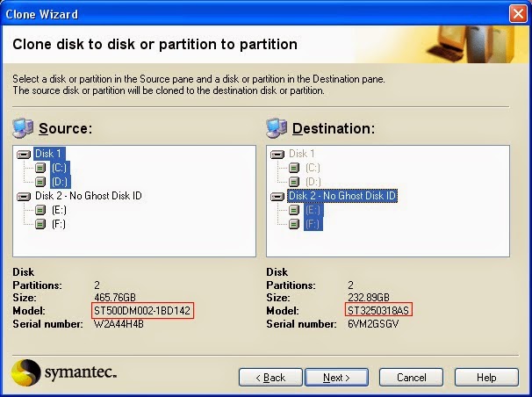Select Disk 2 - No Ghost Disk ID in Destination

[x=342, y=196]
